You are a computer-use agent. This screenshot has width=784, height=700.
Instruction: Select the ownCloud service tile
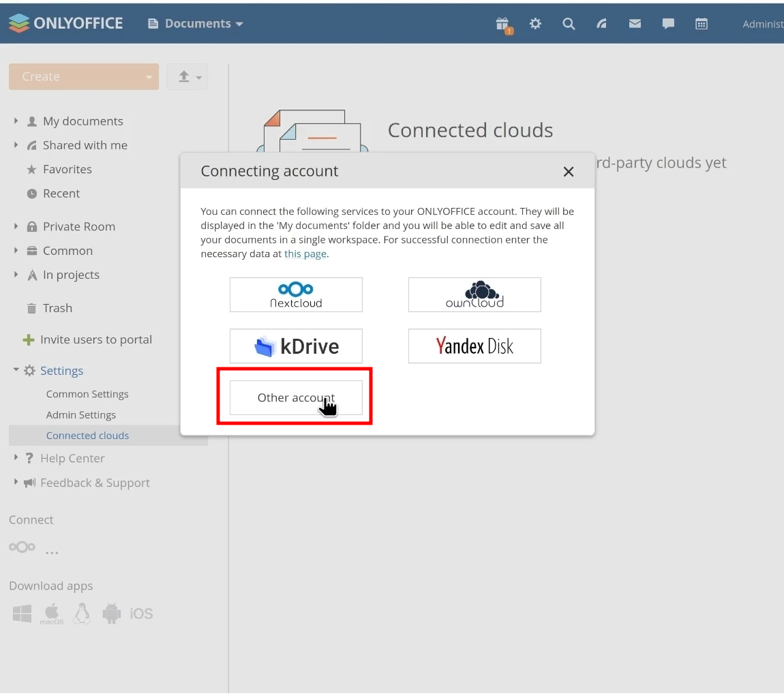click(x=474, y=295)
